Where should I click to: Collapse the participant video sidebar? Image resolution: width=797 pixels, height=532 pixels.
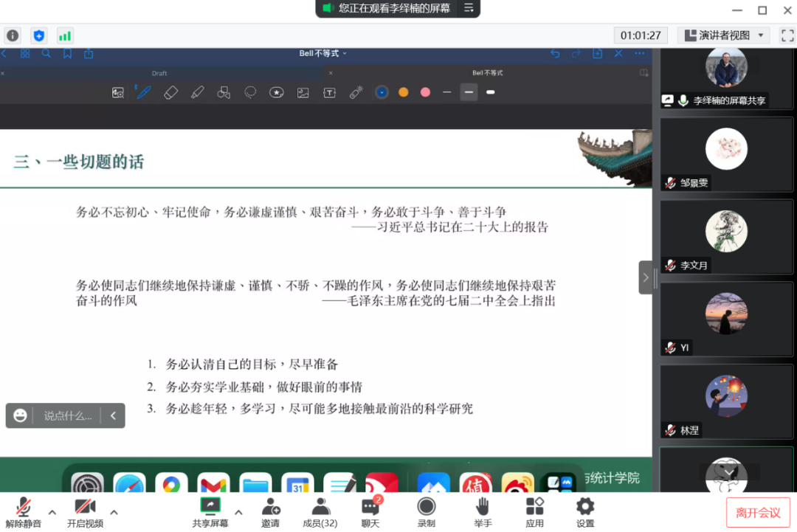click(646, 277)
